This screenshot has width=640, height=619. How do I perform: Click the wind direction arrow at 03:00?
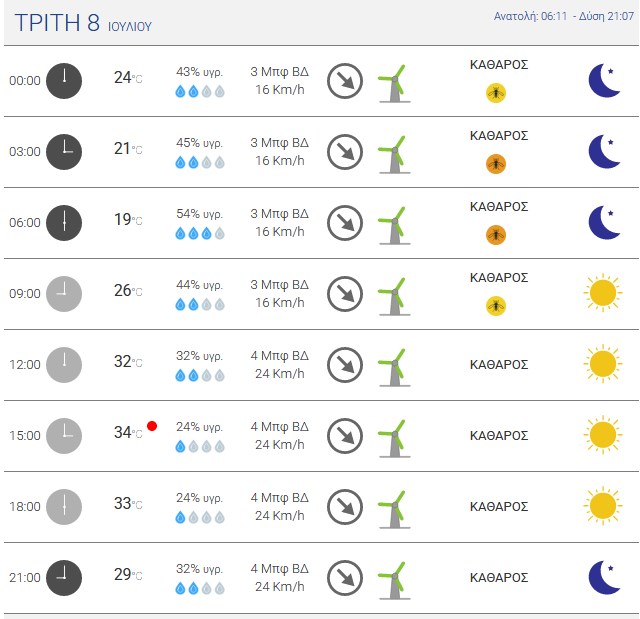tap(345, 151)
